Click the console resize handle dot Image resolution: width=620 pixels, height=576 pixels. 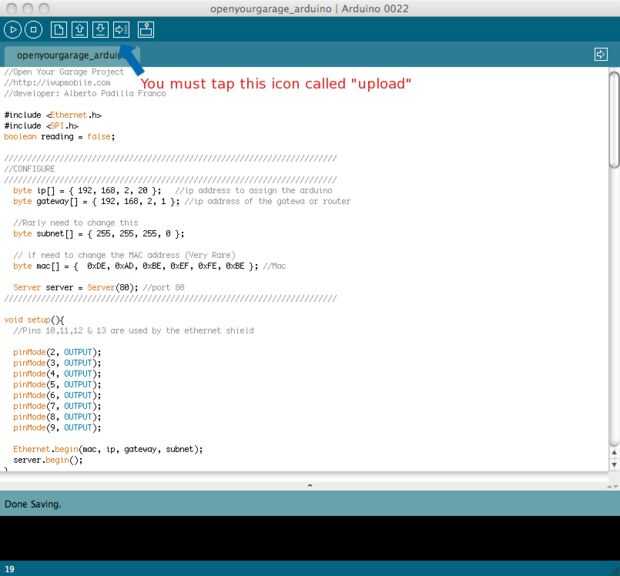point(310,485)
